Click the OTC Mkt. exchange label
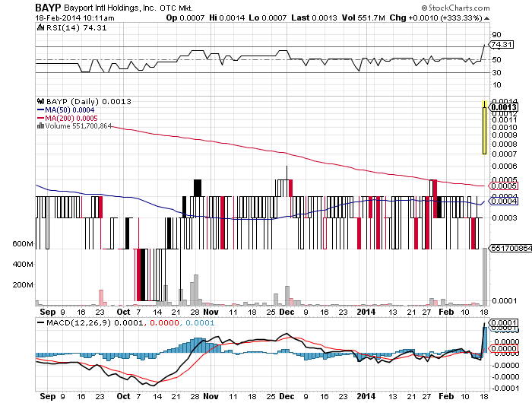The width and height of the screenshot is (532, 403). pos(176,8)
